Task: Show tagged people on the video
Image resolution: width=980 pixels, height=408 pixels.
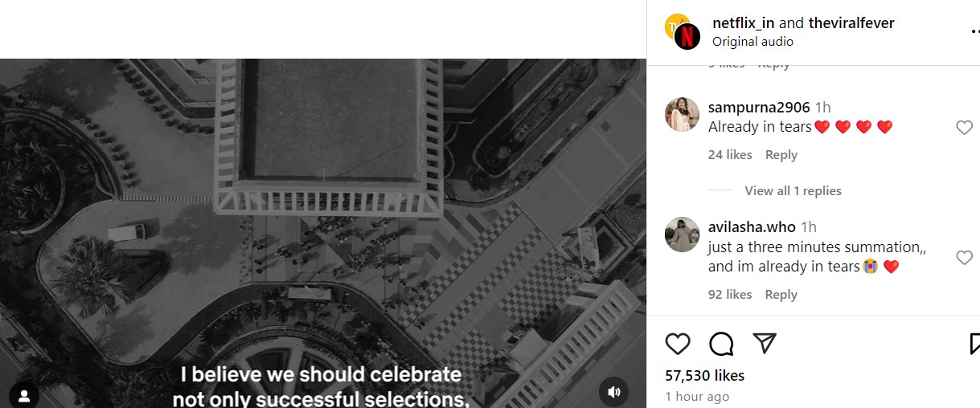Action: click(x=24, y=395)
